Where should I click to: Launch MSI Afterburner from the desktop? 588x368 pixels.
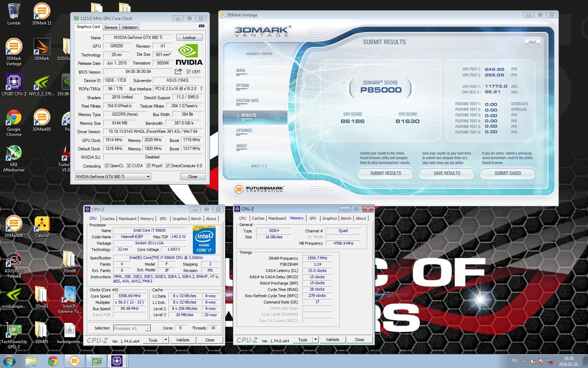[14, 158]
